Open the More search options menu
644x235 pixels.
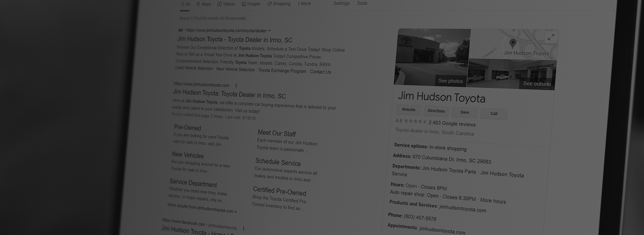(304, 4)
